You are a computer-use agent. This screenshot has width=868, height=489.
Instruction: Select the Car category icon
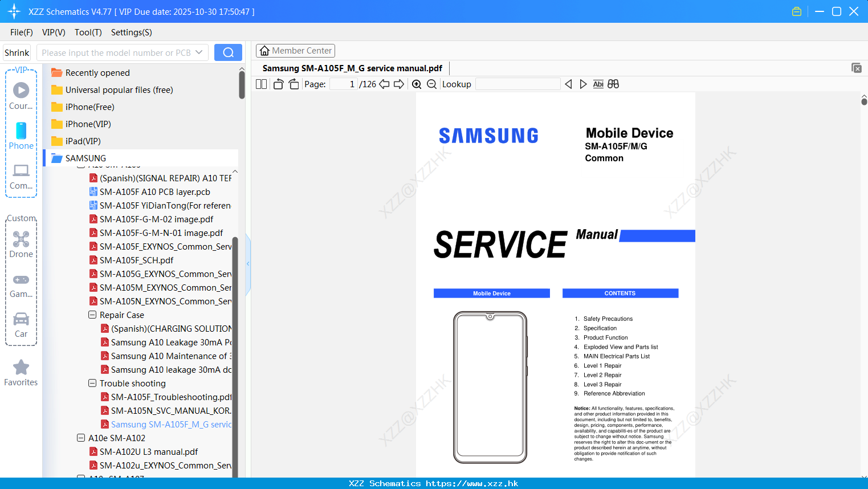21,325
